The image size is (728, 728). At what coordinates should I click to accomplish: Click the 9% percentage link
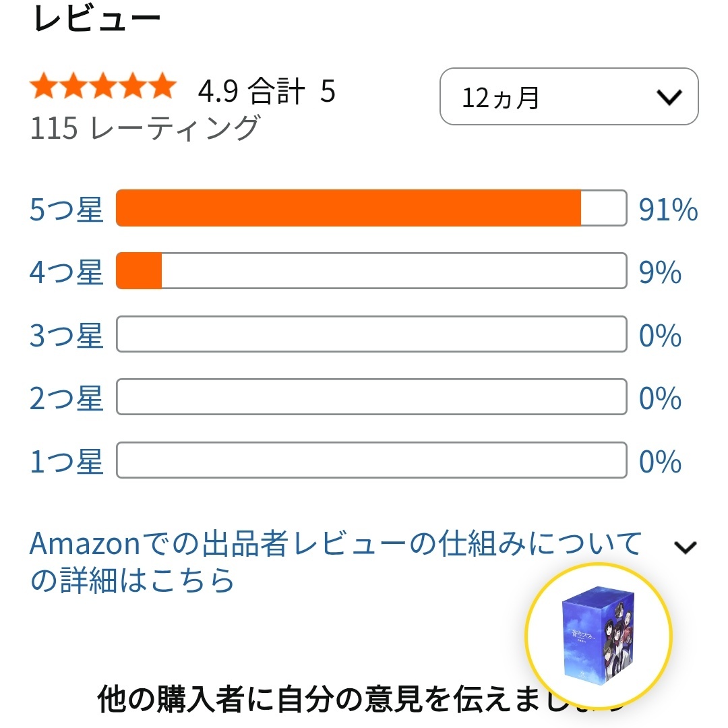tap(660, 273)
